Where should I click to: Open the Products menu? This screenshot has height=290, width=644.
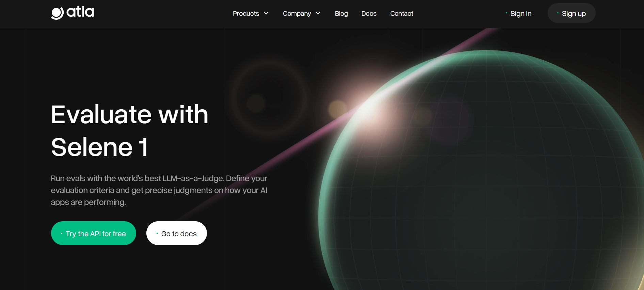pos(251,13)
